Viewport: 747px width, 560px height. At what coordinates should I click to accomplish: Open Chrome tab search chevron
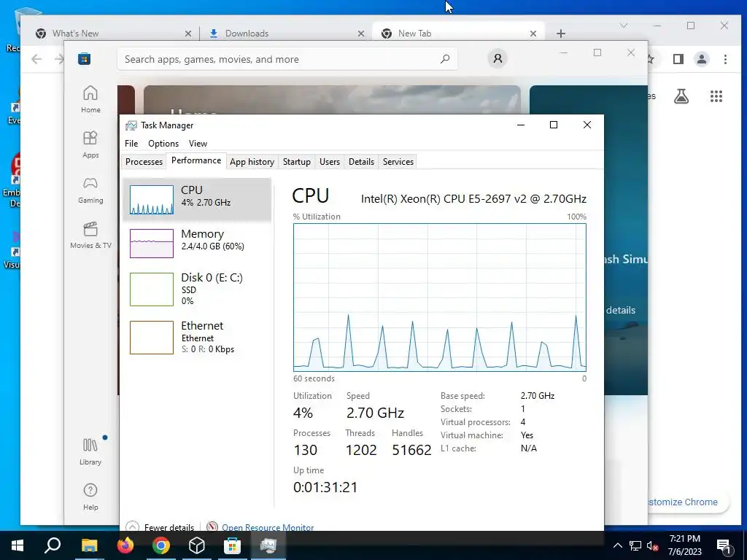(x=624, y=26)
